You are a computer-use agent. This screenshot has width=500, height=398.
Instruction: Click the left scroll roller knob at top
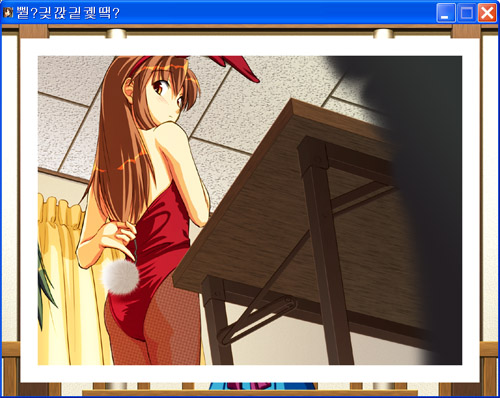click(116, 33)
